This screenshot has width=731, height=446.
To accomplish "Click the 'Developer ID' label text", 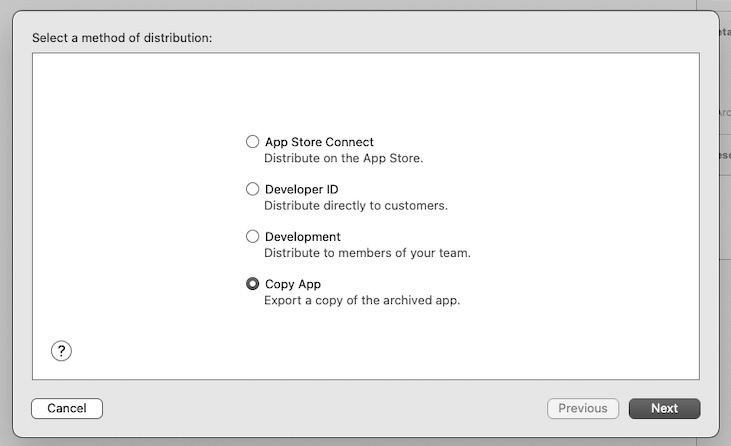I will 302,189.
